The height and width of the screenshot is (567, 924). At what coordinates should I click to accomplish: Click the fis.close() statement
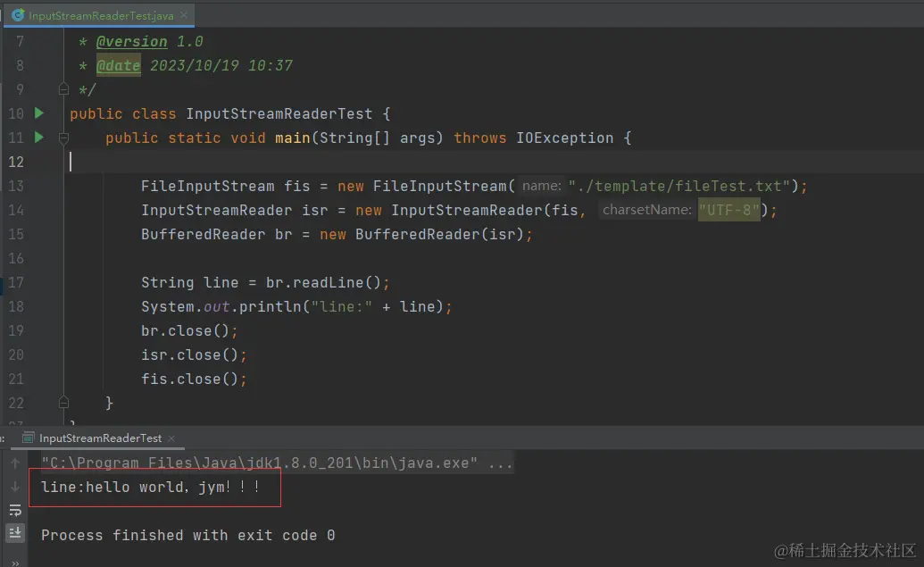pyautogui.click(x=194, y=379)
